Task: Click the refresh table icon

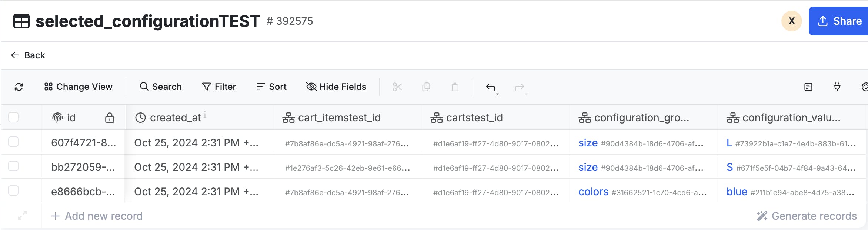Action: pos(19,87)
